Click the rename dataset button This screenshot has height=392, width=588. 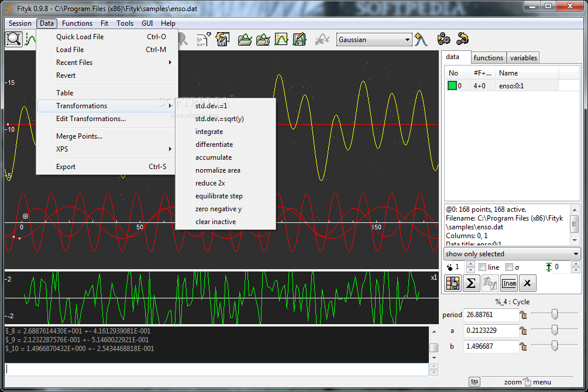click(509, 283)
